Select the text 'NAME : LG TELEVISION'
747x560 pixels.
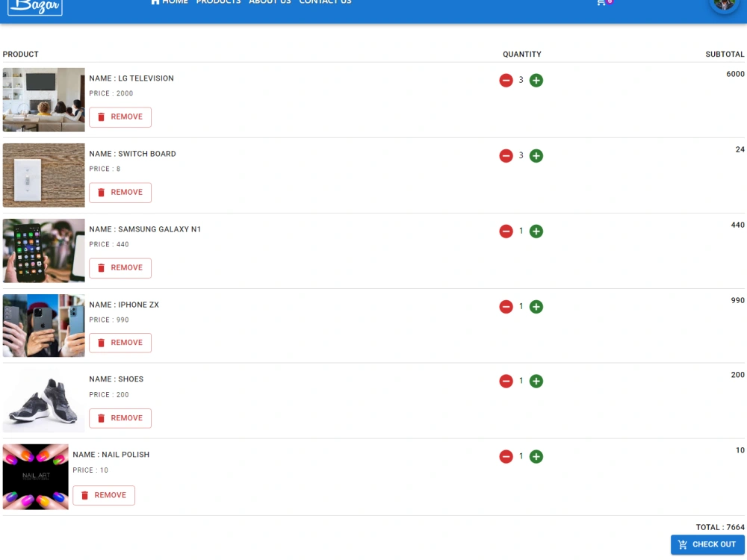131,78
